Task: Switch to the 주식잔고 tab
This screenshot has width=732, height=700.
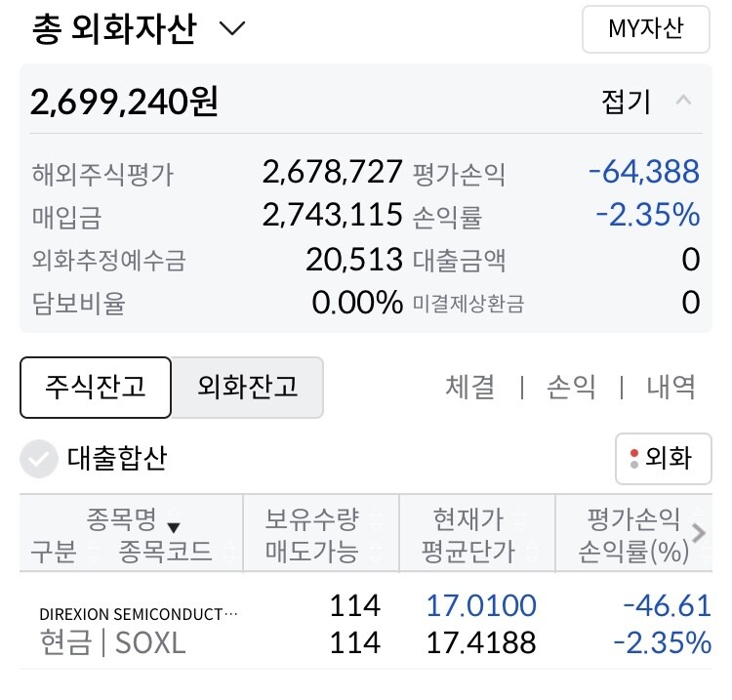Action: click(x=96, y=387)
